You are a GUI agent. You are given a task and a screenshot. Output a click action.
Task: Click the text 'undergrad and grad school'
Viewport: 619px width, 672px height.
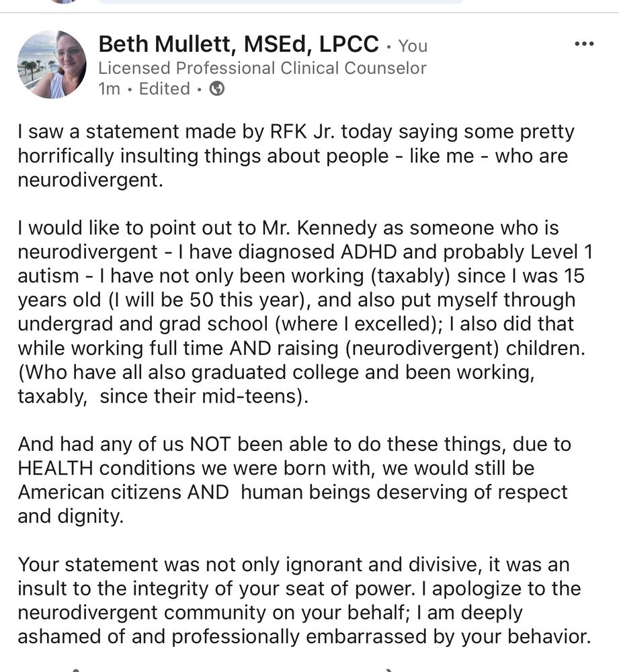(142, 324)
